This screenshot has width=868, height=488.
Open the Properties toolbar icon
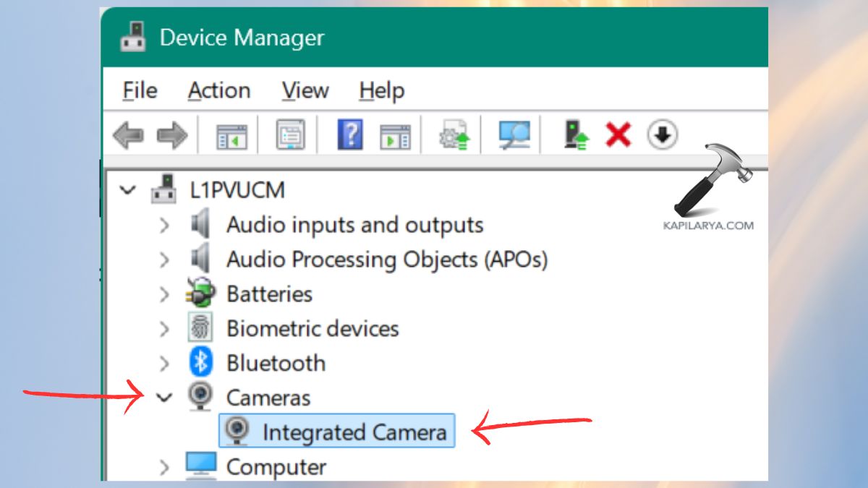(291, 135)
